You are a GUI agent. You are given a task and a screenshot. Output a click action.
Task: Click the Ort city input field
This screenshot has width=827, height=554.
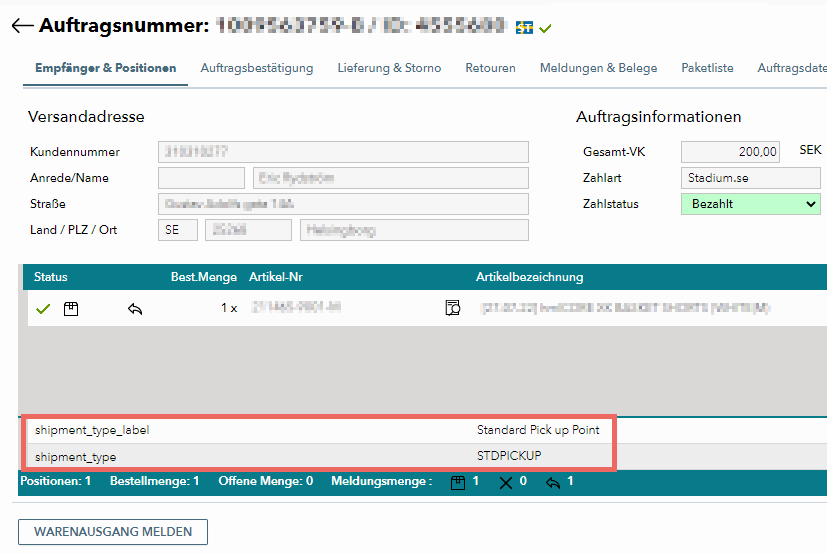click(x=414, y=230)
